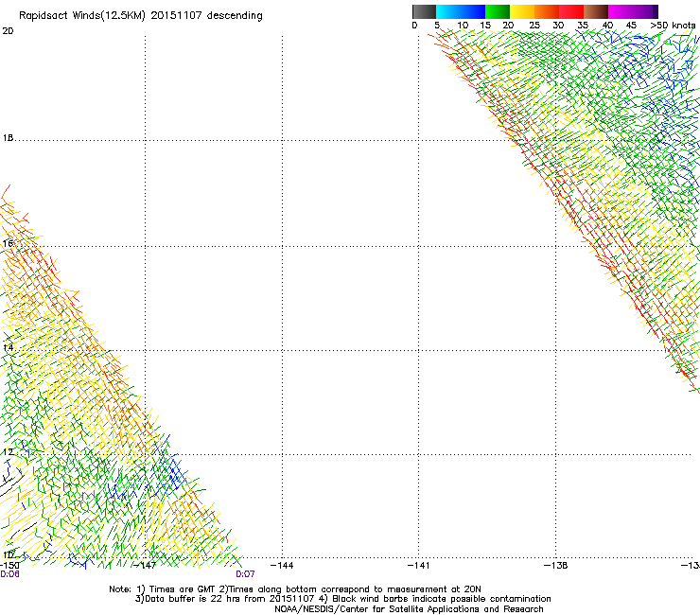Click the purple time stamp "0:08"
700x615 pixels.
point(9,574)
